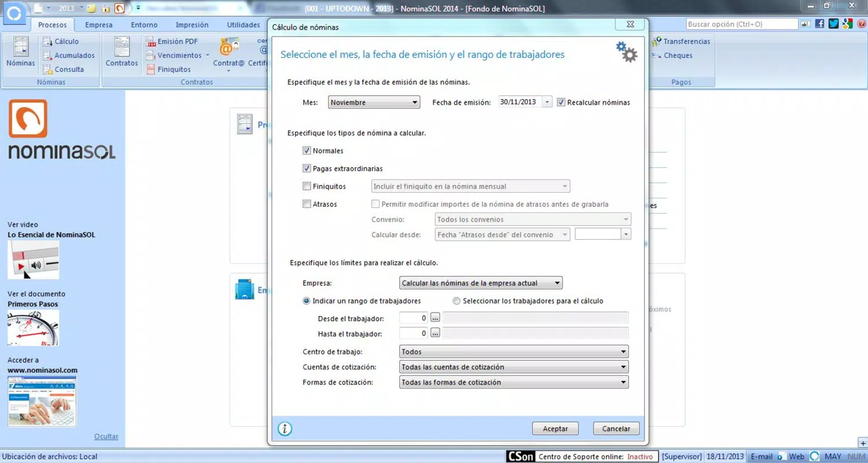Open the Contratos ribbon button
Image resolution: width=868 pixels, height=463 pixels.
tap(122, 52)
